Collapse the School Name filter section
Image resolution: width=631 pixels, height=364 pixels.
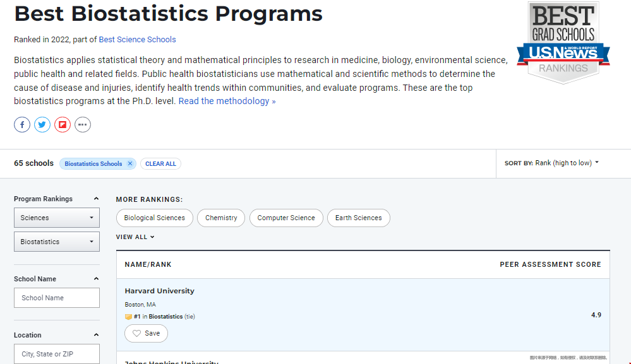96,279
